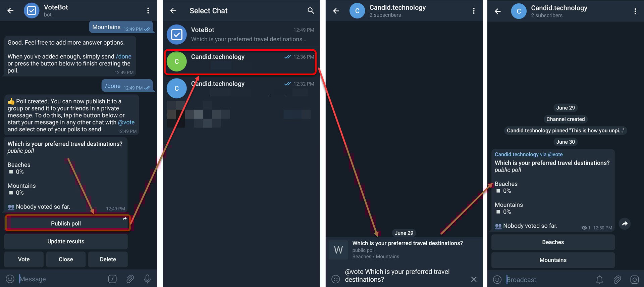Click the bot command slash icon
The width and height of the screenshot is (644, 287).
(112, 279)
